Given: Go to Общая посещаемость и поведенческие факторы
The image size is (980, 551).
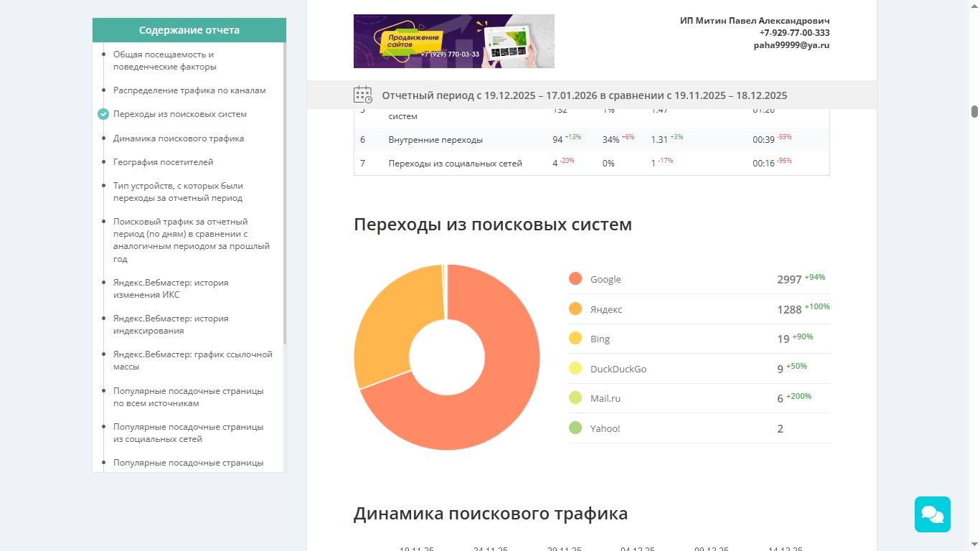Looking at the screenshot, I should tap(164, 60).
